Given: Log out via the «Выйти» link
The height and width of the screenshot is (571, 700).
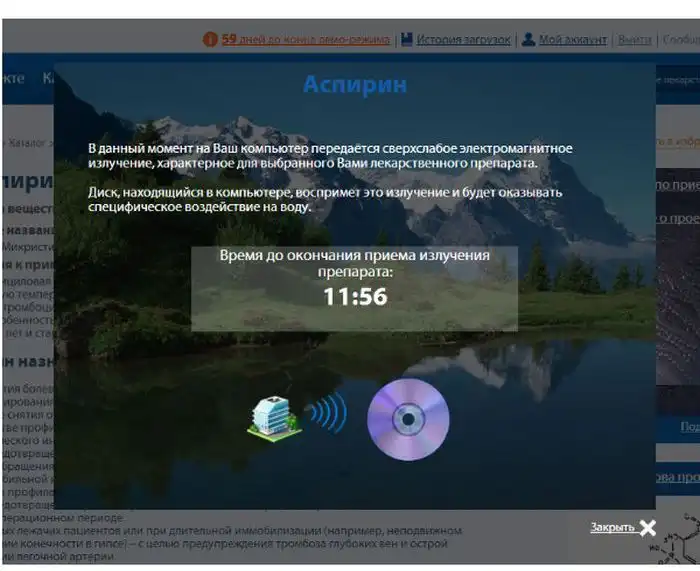Looking at the screenshot, I should coord(634,40).
